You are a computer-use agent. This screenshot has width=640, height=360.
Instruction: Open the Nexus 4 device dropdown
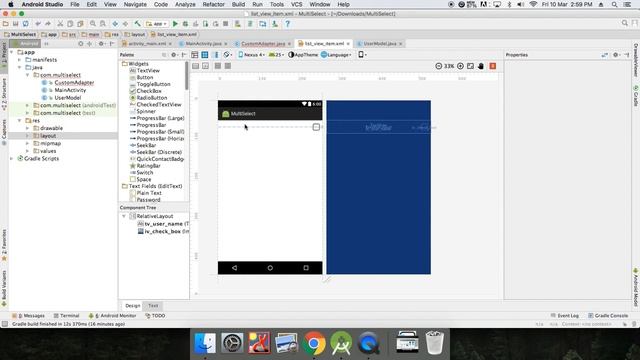coord(251,55)
